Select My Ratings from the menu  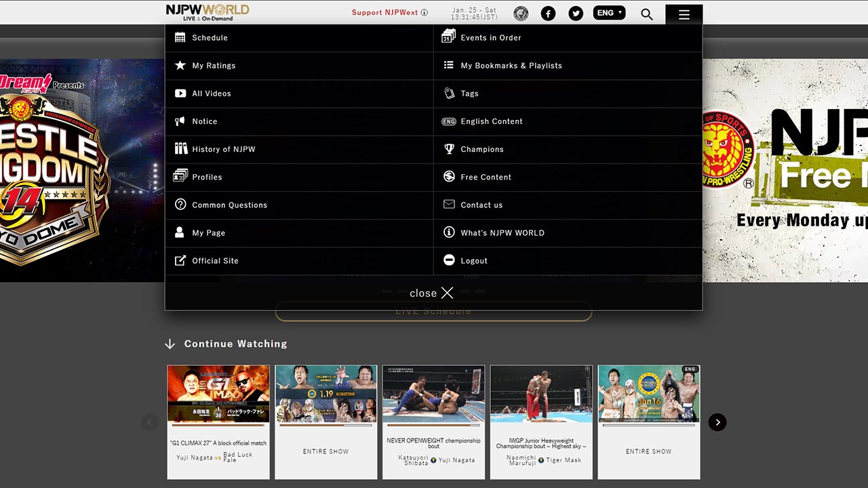pyautogui.click(x=299, y=66)
